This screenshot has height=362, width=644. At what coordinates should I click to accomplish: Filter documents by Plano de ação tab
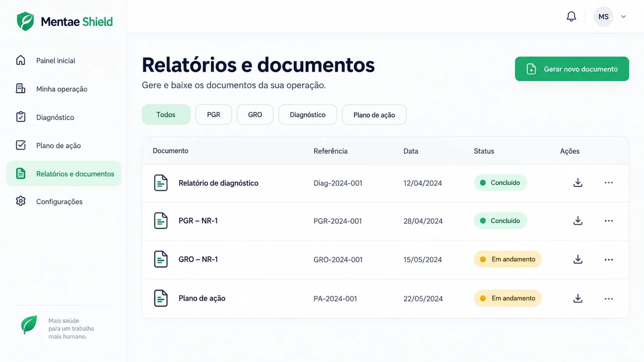[x=374, y=115]
